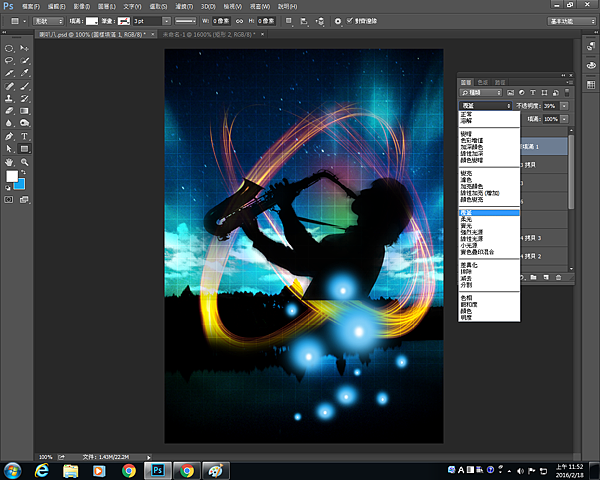Choose the Elliptical Marquee tool
600x480 pixels.
[9, 48]
